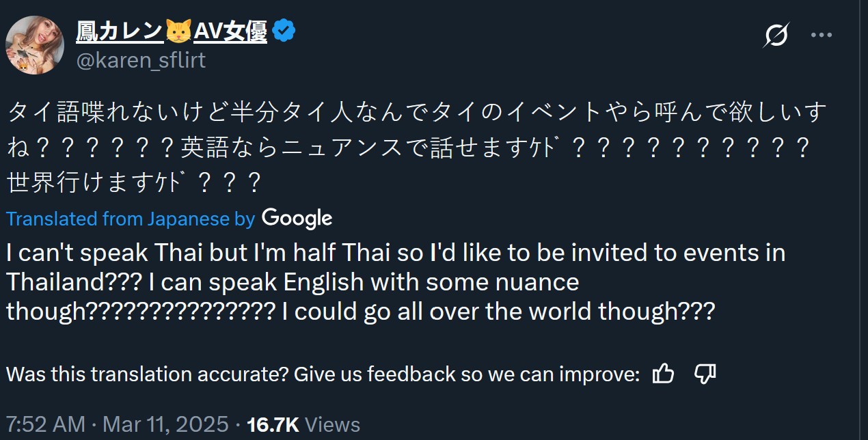The height and width of the screenshot is (440, 868).
Task: Open the Grok action icon
Action: click(776, 34)
